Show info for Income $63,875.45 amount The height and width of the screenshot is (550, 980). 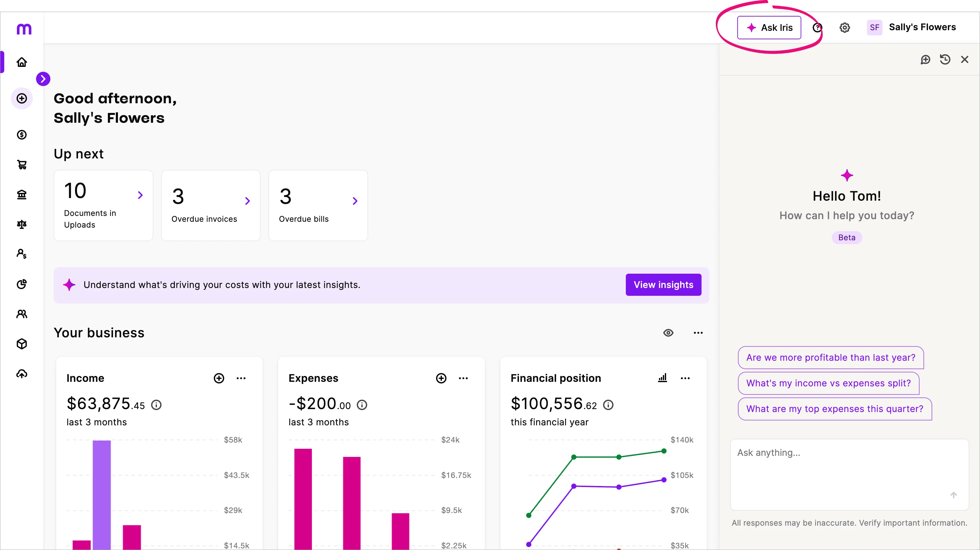[x=156, y=405]
